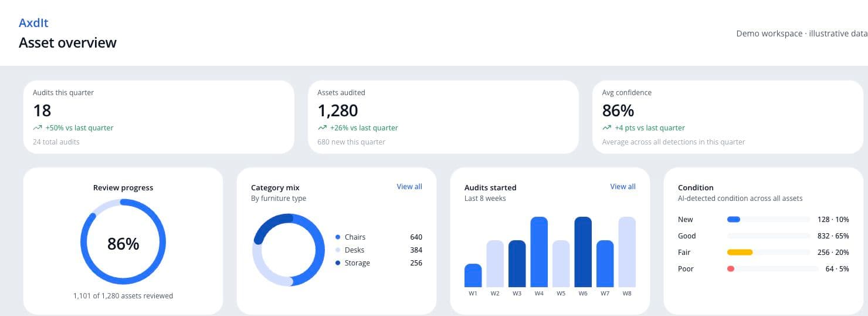Viewport: 868px width, 316px height.
Task: Click the New value 128 · 10%
Action: [x=833, y=219]
